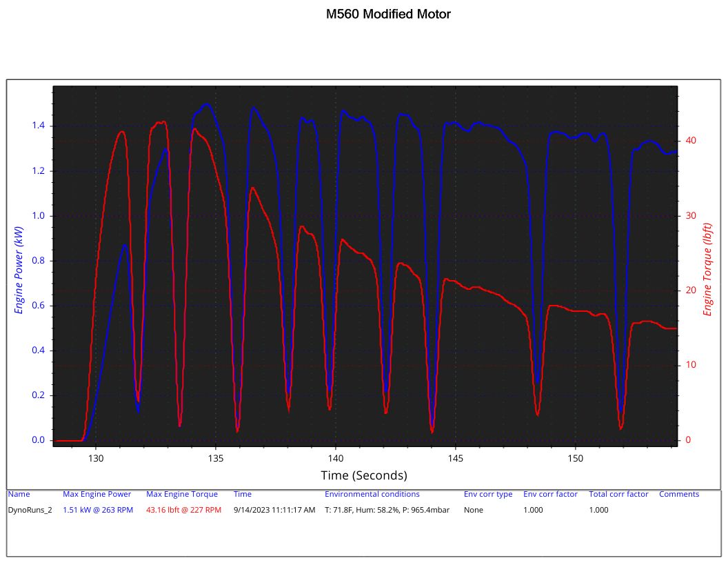This screenshot has width=728, height=563.
Task: Click the 43.16 lbft @ 227 RPM value
Action: [x=183, y=510]
